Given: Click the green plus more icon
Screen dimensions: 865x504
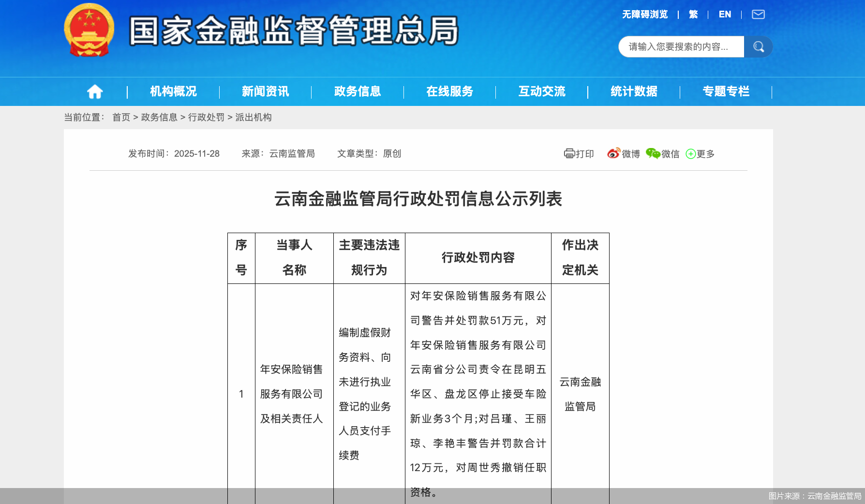Looking at the screenshot, I should click(x=691, y=154).
